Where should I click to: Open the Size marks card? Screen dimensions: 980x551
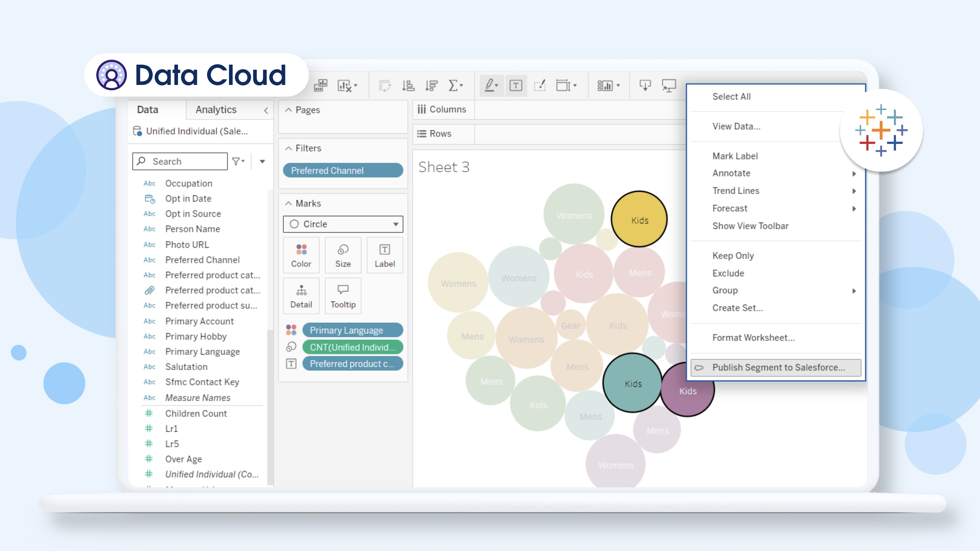pos(343,255)
